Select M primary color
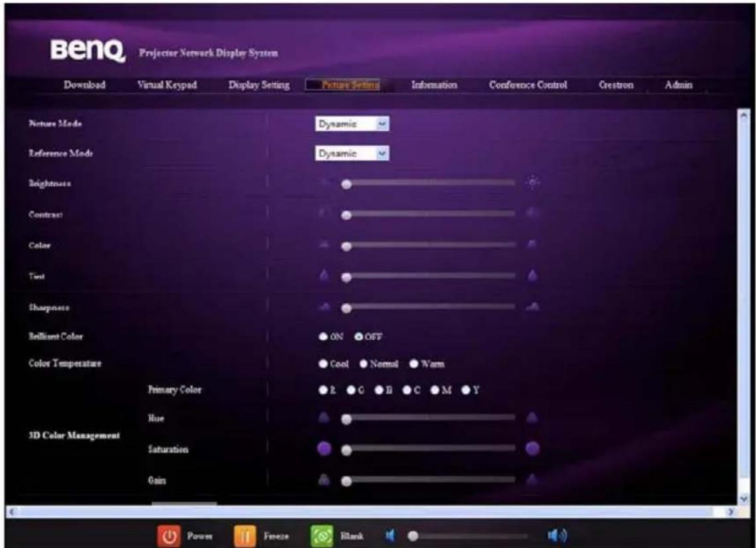756x548 pixels. [x=436, y=390]
